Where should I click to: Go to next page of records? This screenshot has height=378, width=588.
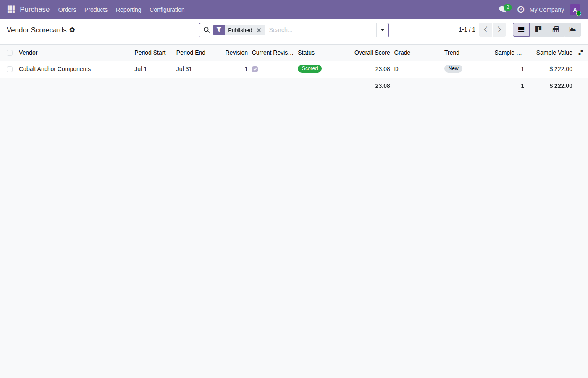pyautogui.click(x=499, y=29)
